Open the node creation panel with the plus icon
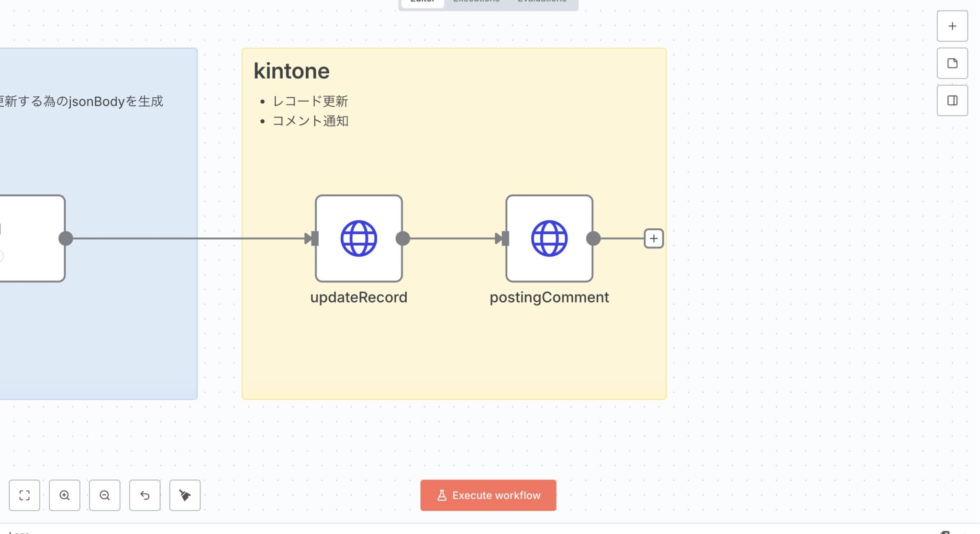980x534 pixels. [952, 26]
